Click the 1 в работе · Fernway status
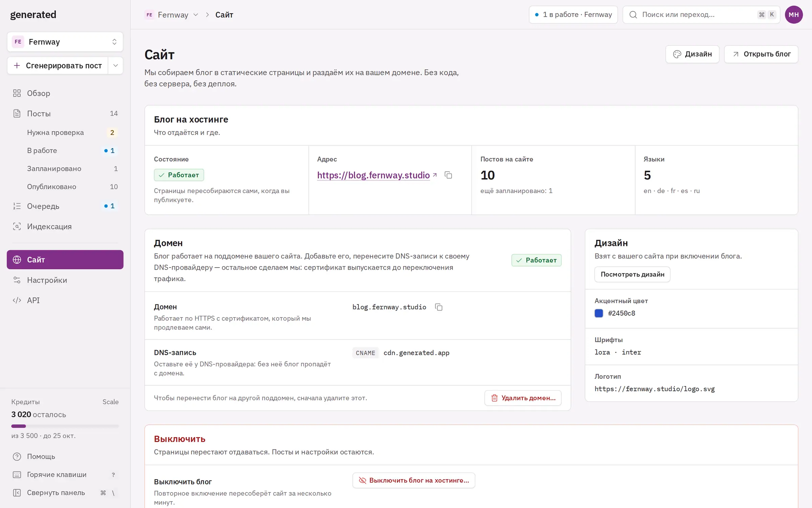The image size is (812, 508). [x=573, y=15]
